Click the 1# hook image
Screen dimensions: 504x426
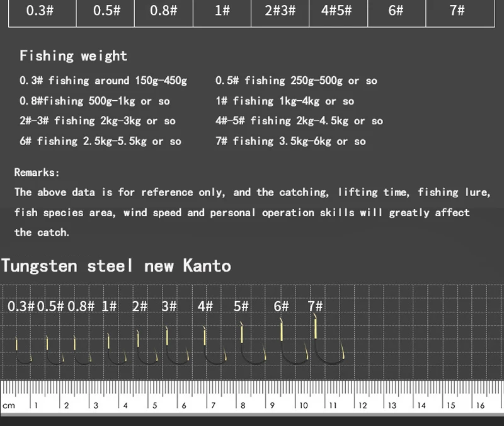117,348
